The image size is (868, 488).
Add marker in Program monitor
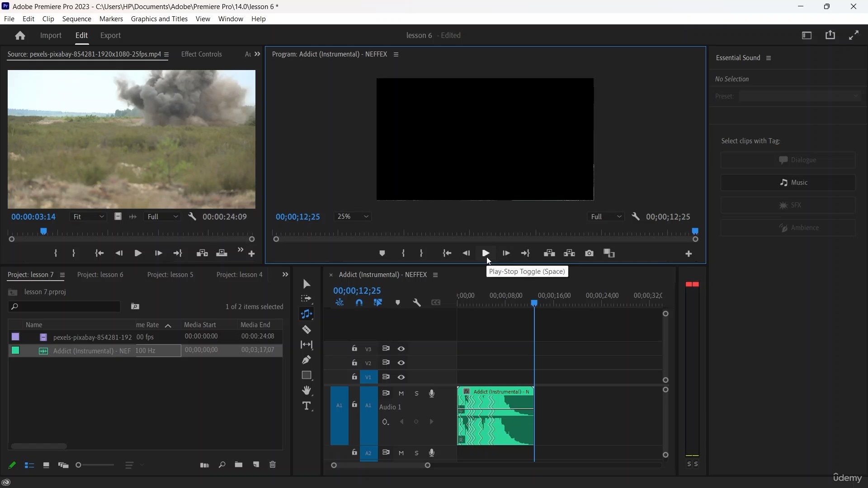coord(382,253)
